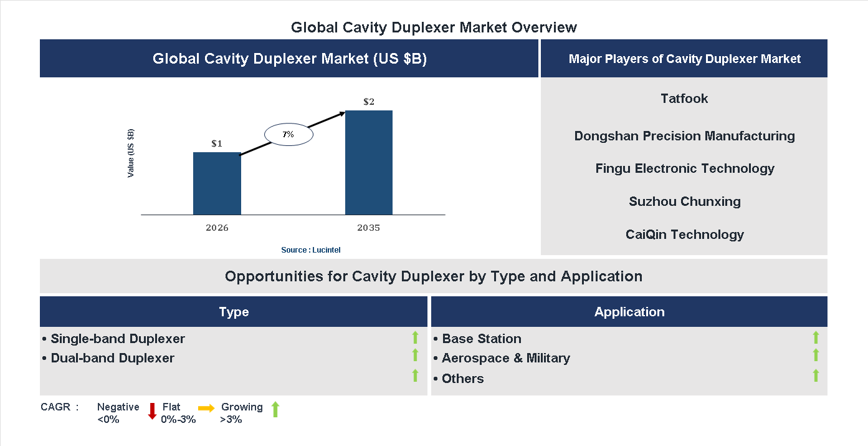Viewport: 868px width, 446px height.
Task: Click the green growth arrow beside Single-band Duplexer
Action: point(415,337)
